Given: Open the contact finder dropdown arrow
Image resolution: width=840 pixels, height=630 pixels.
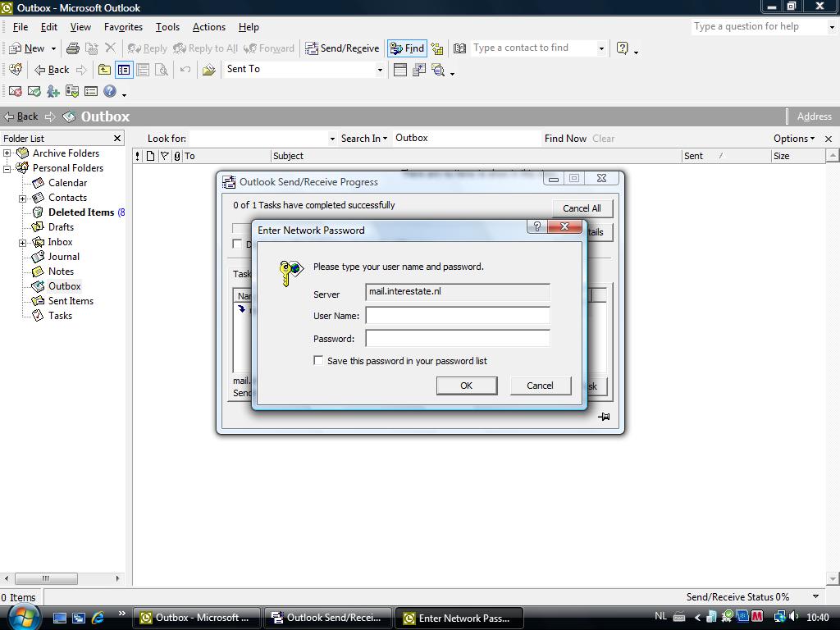Looking at the screenshot, I should pyautogui.click(x=601, y=48).
